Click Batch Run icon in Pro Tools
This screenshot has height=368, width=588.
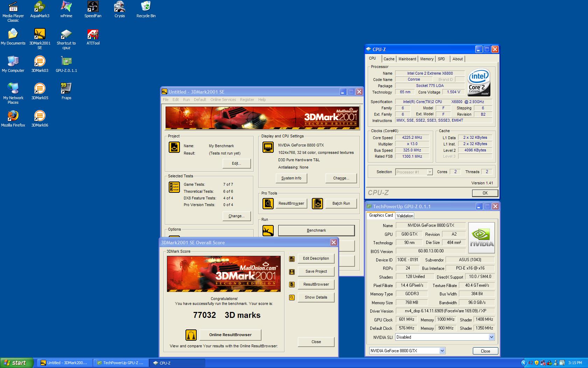click(x=317, y=203)
